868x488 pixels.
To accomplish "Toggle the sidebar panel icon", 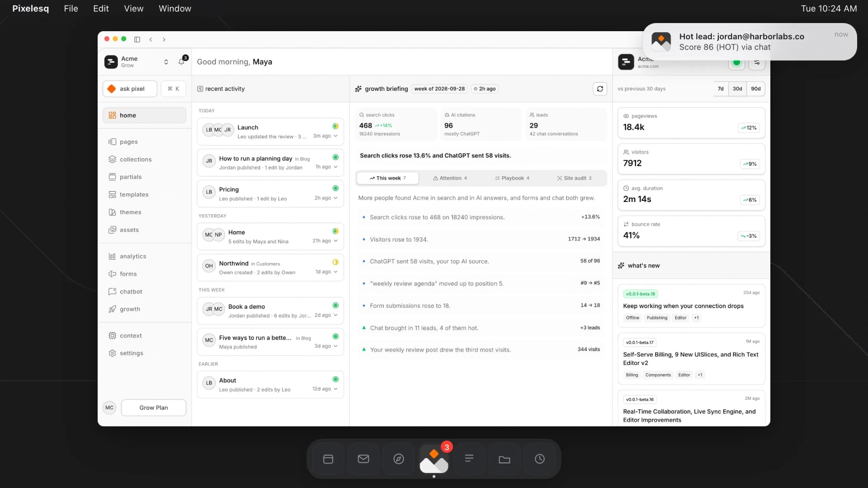I will 137,39.
